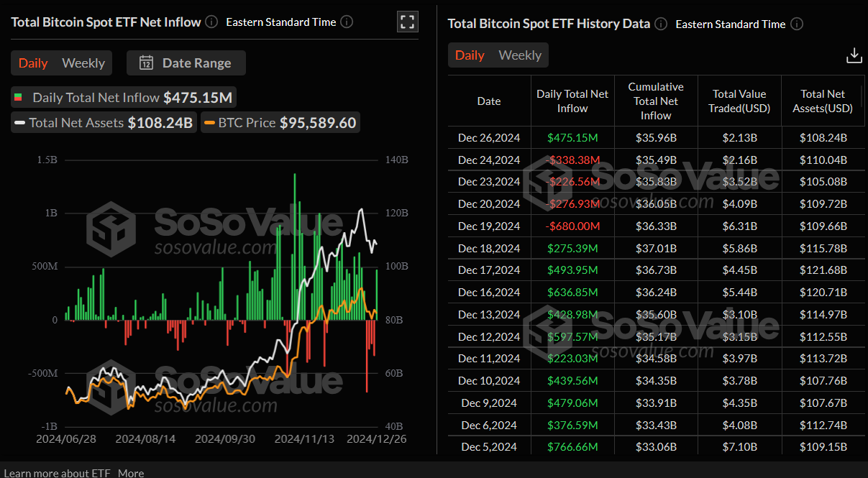This screenshot has height=478, width=868.
Task: Select Weekly tab in net inflow chart
Action: 83,63
